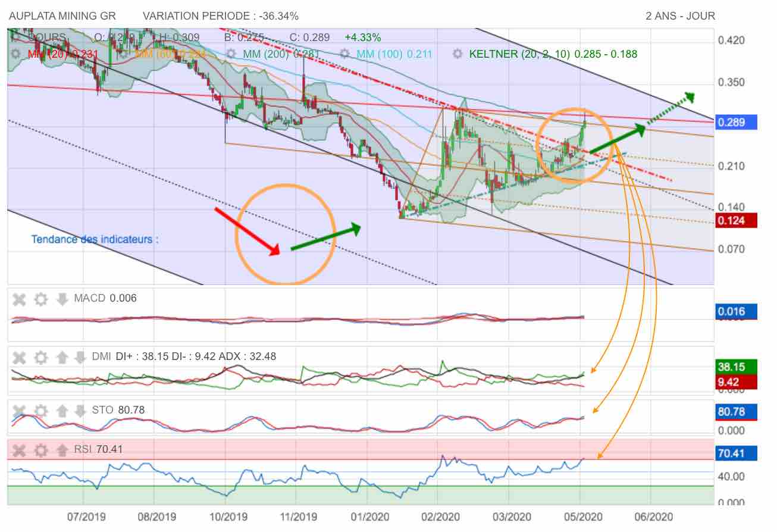Click the 0.420 price axis label

[731, 40]
